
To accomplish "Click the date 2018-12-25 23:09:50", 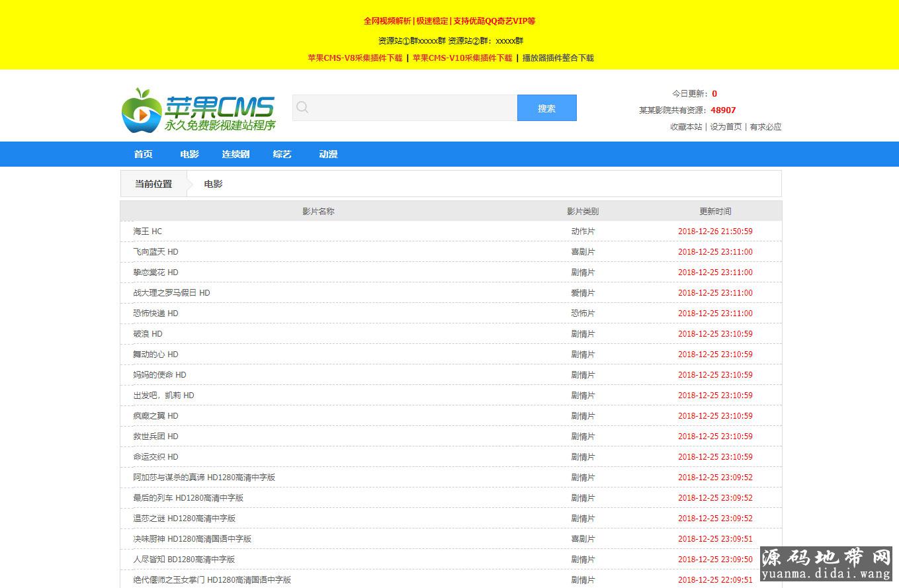I will coord(715,560).
